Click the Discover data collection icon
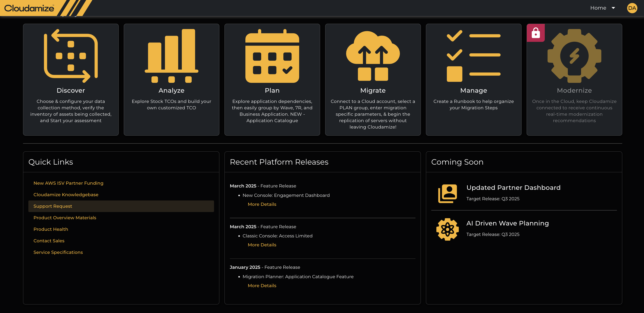This screenshot has height=313, width=644. tap(71, 56)
